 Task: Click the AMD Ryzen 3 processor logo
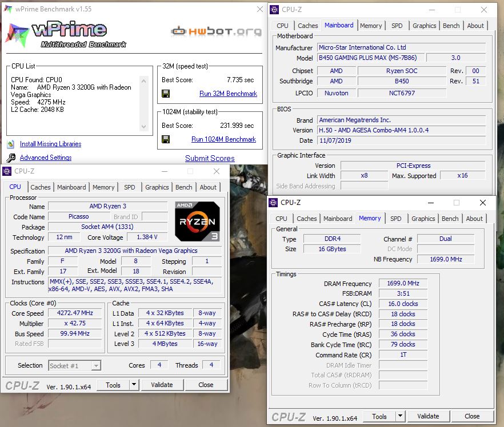197,221
